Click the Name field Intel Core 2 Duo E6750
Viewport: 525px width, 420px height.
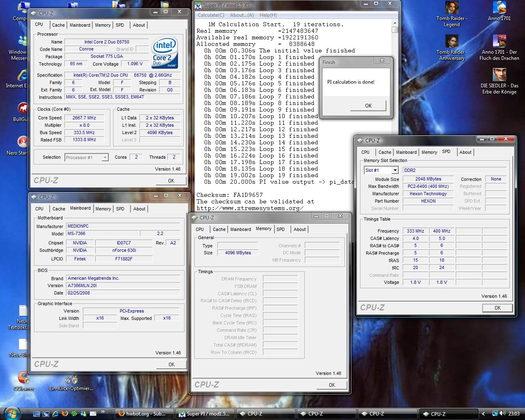107,42
